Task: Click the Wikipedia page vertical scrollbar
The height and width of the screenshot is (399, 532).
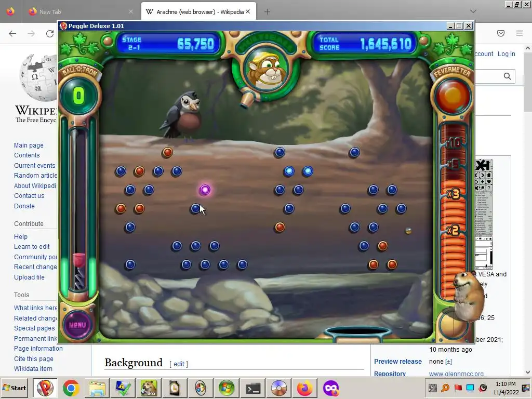Action: (x=528, y=210)
